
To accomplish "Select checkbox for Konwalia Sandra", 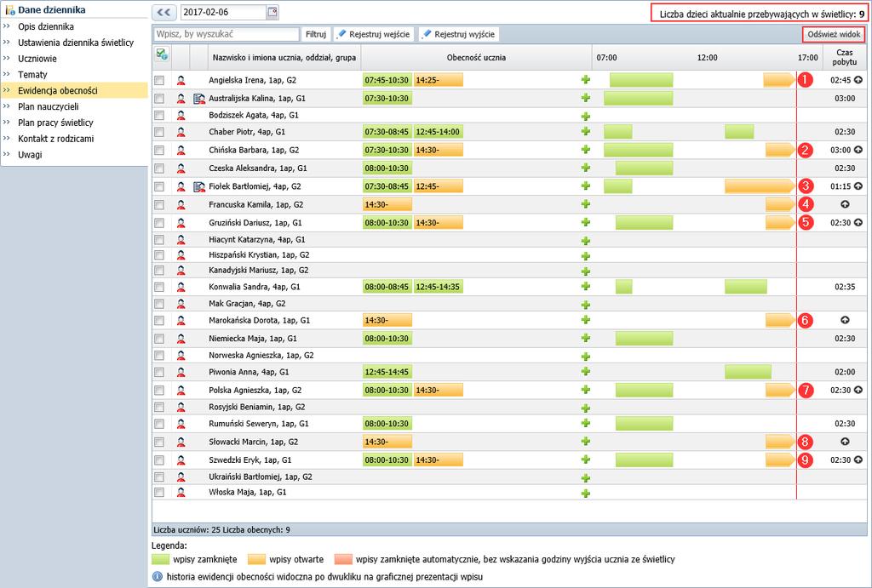I will 159,287.
